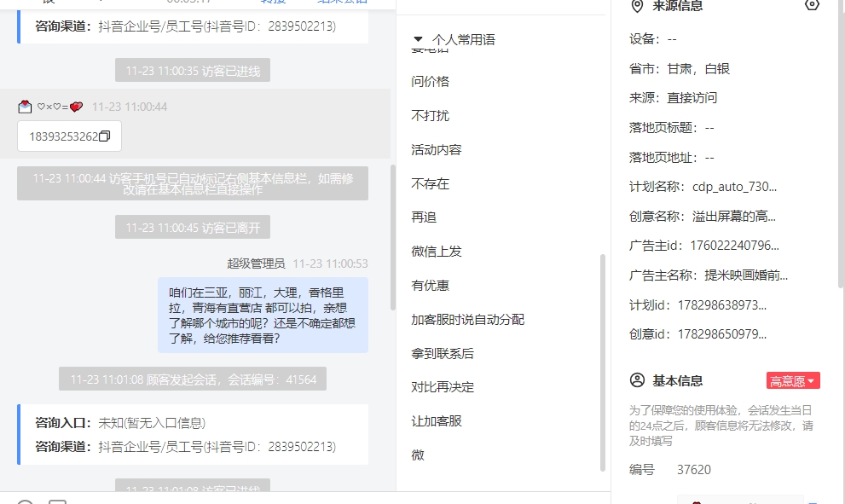Image resolution: width=845 pixels, height=504 pixels.
Task: Click the 访客手机号已自动标记 system notice
Action: pos(193,184)
